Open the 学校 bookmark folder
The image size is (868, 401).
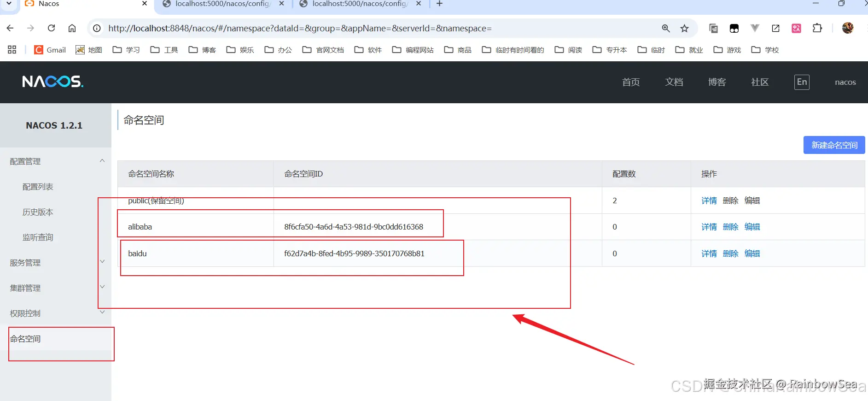click(x=765, y=50)
